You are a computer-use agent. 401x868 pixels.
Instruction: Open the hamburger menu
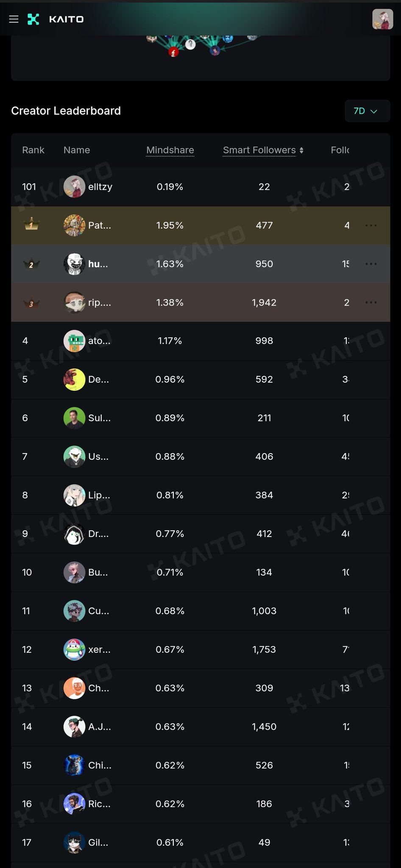coord(14,19)
